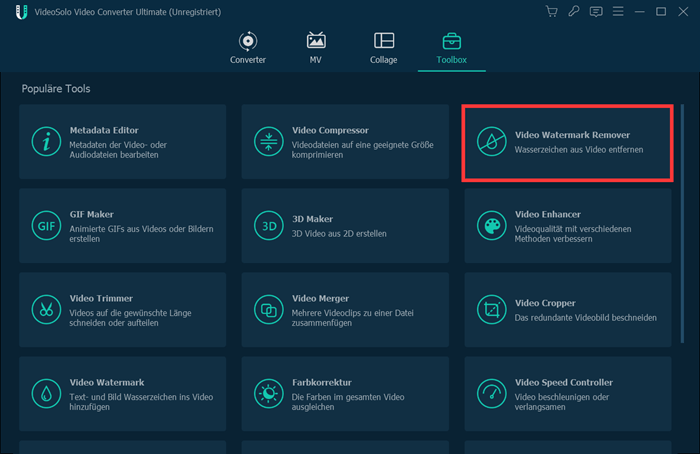This screenshot has height=454, width=700.
Task: Click the Video Cropper icon
Action: (492, 309)
